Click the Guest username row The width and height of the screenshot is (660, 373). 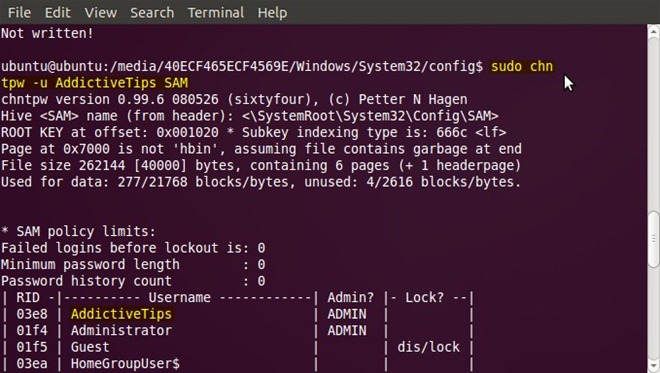coord(90,347)
